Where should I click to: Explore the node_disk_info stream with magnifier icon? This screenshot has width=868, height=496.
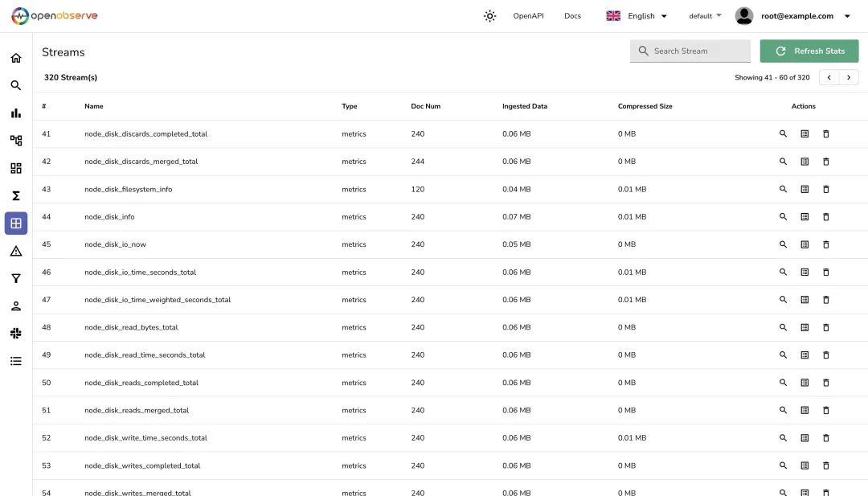pos(783,216)
